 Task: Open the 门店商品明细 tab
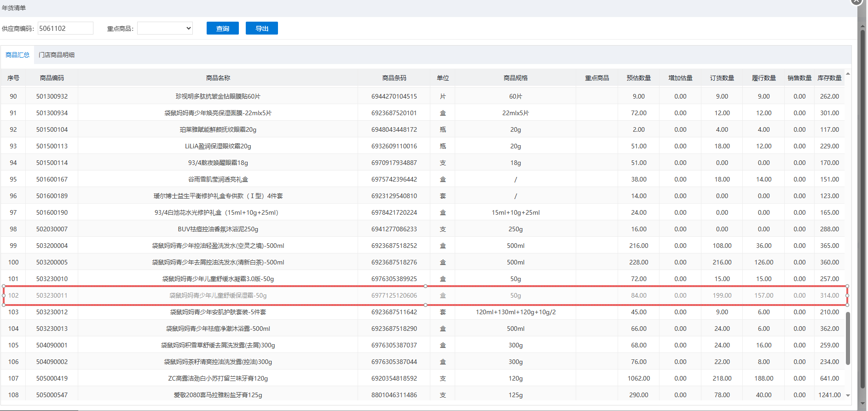[x=57, y=55]
